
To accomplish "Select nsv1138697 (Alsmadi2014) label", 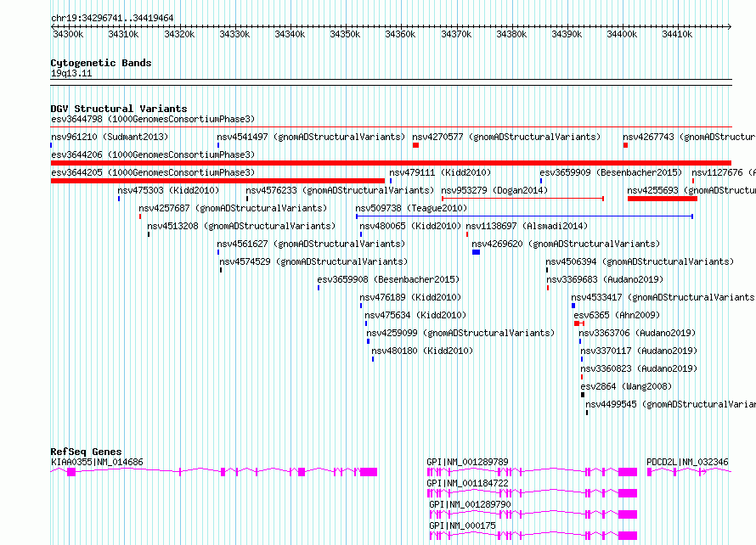I will coord(527,226).
